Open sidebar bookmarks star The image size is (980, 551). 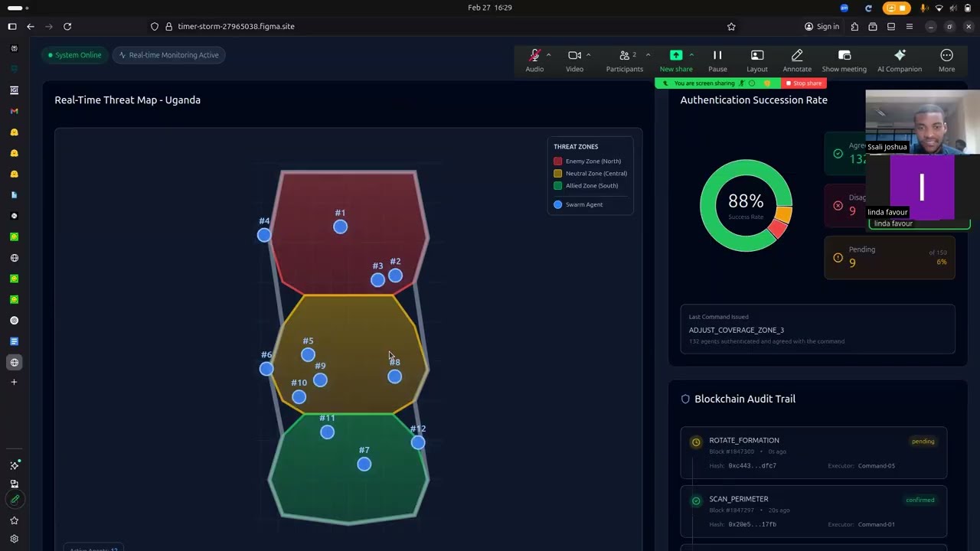click(x=14, y=520)
